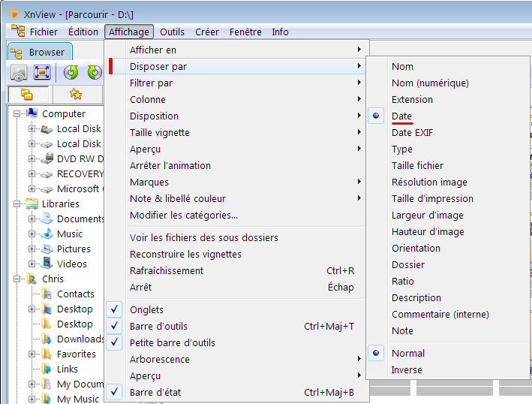The width and height of the screenshot is (532, 404).
Task: Click Voir les fichiers des sous dossiers
Action: [236, 237]
